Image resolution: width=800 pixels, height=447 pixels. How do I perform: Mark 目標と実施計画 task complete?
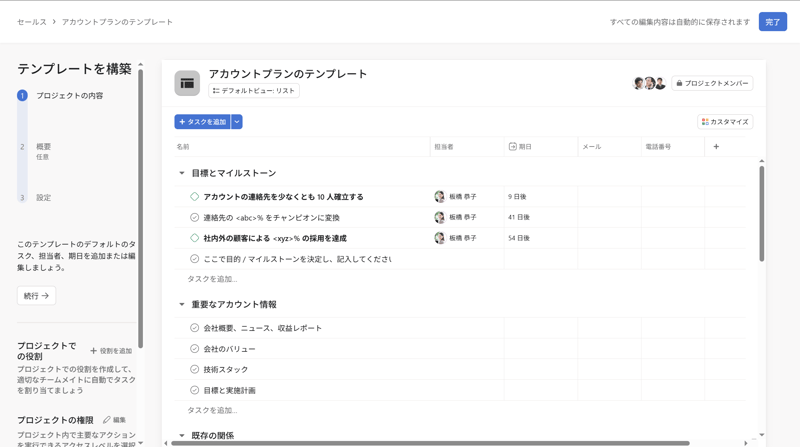coord(194,390)
